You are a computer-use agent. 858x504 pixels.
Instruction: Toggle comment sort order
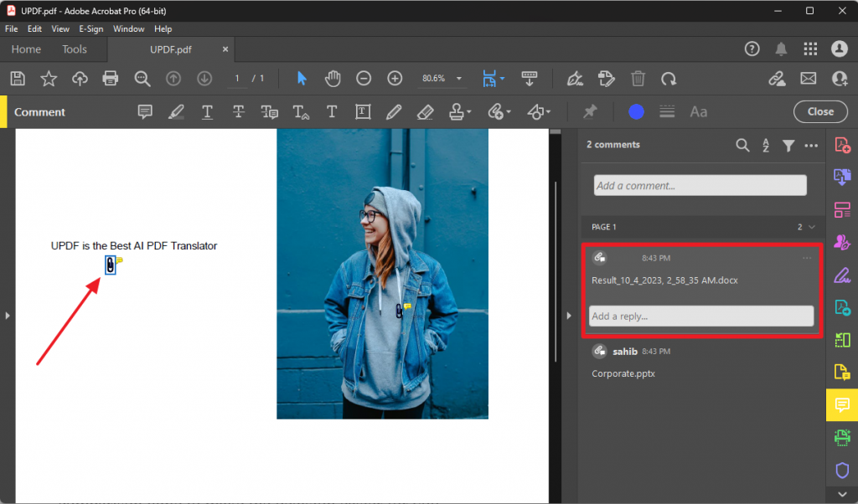(x=765, y=145)
